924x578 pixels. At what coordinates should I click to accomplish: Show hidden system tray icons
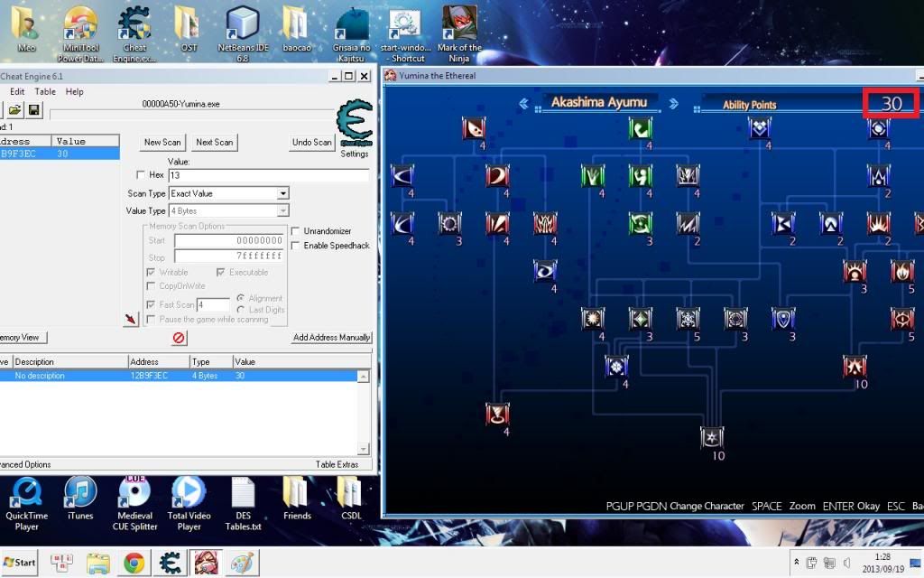tap(796, 562)
